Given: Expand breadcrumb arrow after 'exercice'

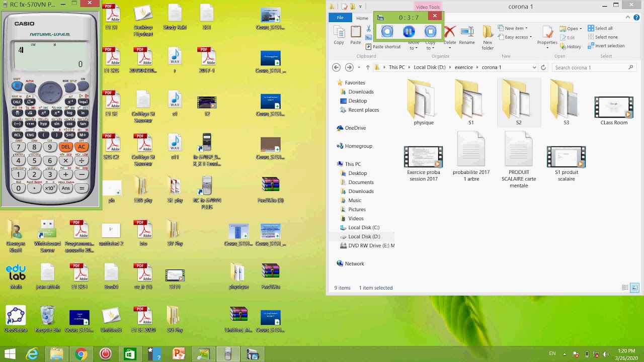Looking at the screenshot, I should coord(477,67).
